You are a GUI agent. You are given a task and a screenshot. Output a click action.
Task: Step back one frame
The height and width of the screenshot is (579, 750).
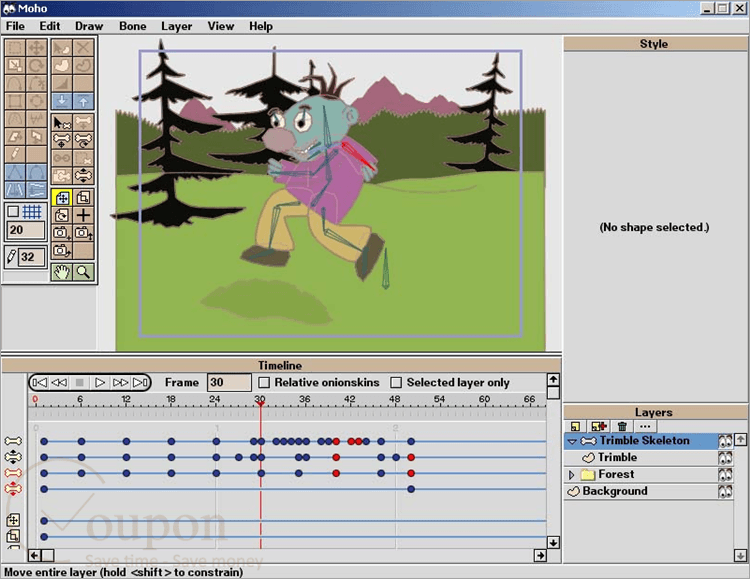tap(59, 382)
